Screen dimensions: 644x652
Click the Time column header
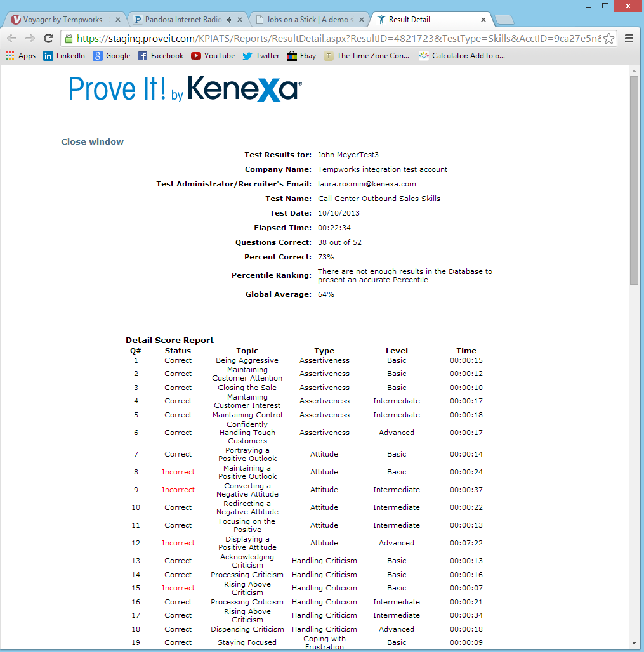466,351
